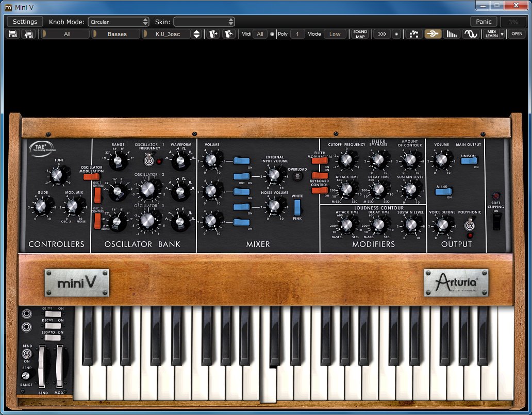Click the mini V metal nameplate

click(77, 283)
